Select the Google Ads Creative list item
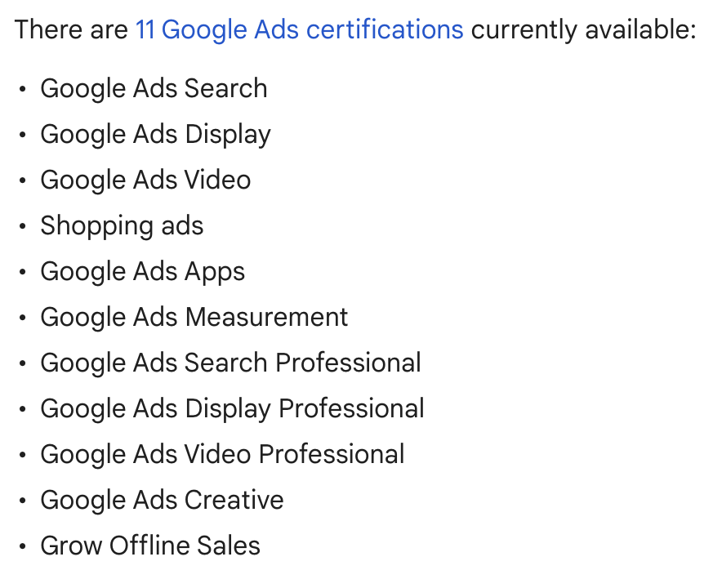The width and height of the screenshot is (722, 588). click(x=162, y=500)
